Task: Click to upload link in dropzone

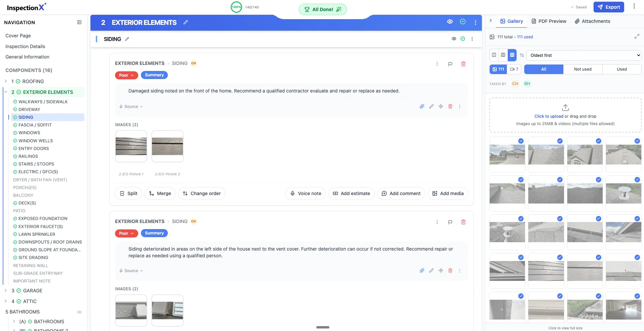Action: point(548,116)
